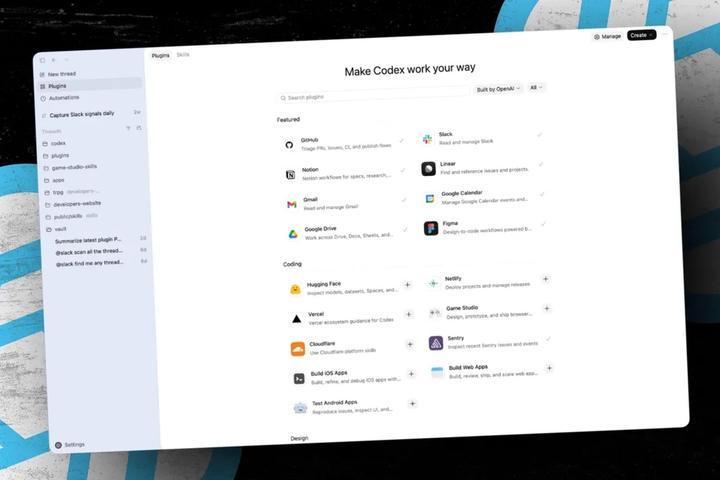Expand the plugins thread folder
The image size is (720, 480).
(56, 156)
